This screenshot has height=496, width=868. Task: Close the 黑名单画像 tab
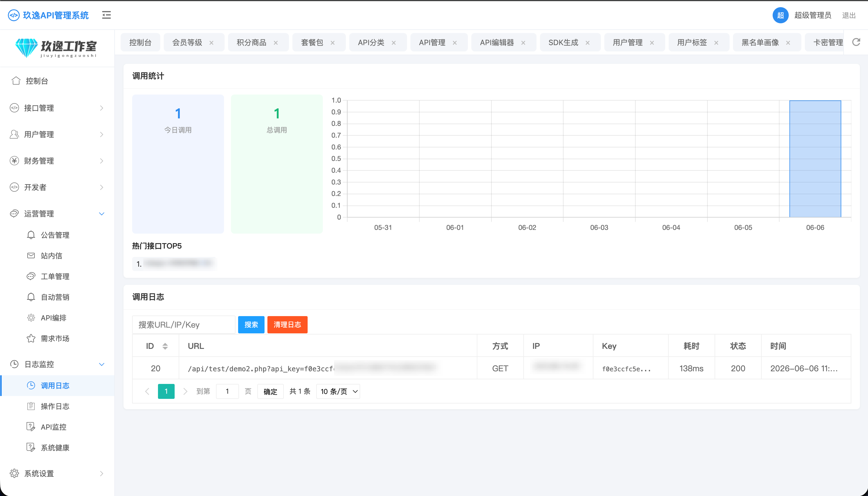(788, 43)
